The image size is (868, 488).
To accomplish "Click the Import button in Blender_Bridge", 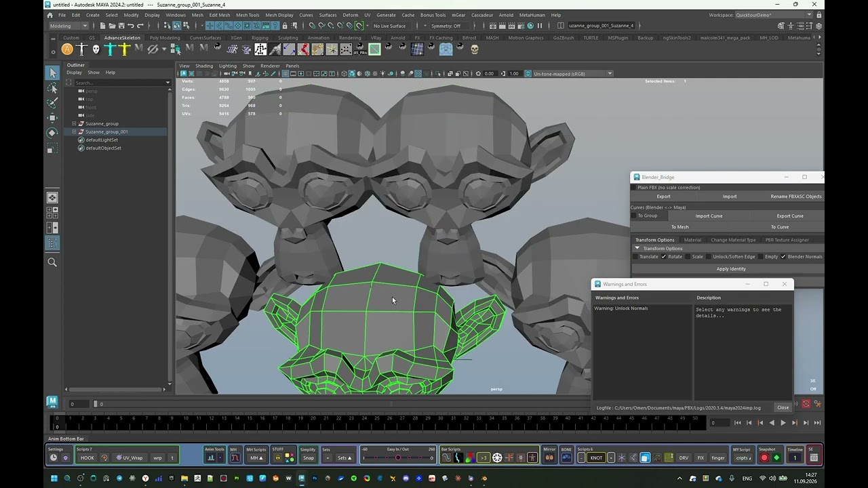I will pos(729,197).
